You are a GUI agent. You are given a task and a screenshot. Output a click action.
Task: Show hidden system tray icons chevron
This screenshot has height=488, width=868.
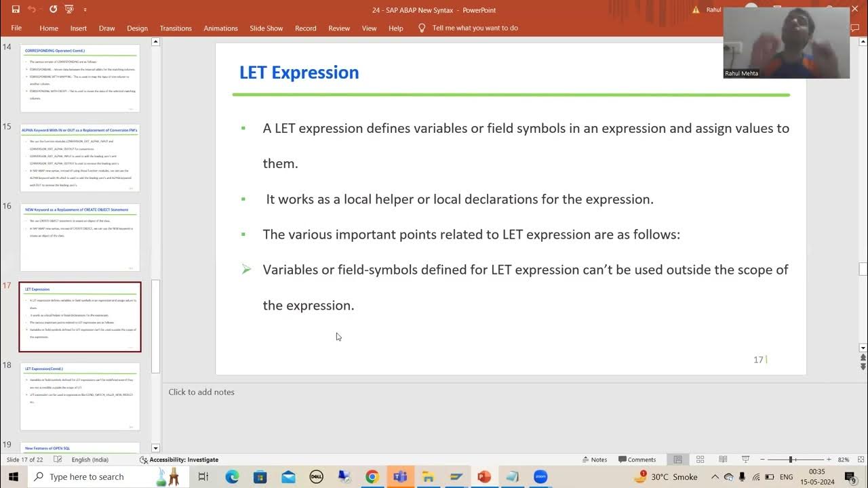tap(715, 477)
